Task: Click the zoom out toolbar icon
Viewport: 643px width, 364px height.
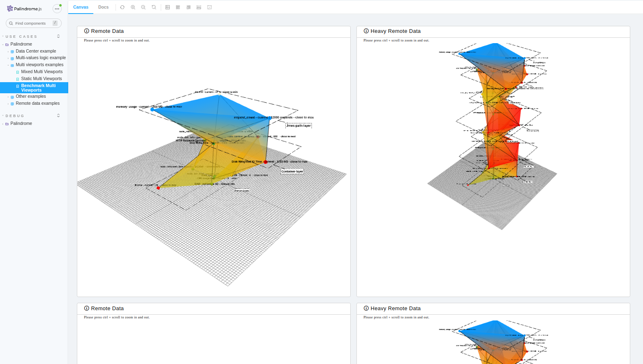Action: 143,7
